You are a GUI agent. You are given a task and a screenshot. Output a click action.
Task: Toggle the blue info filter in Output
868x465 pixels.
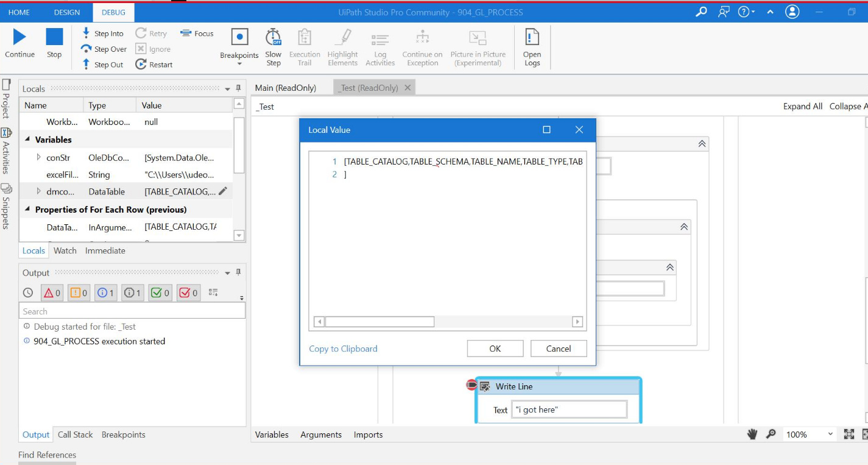(105, 293)
